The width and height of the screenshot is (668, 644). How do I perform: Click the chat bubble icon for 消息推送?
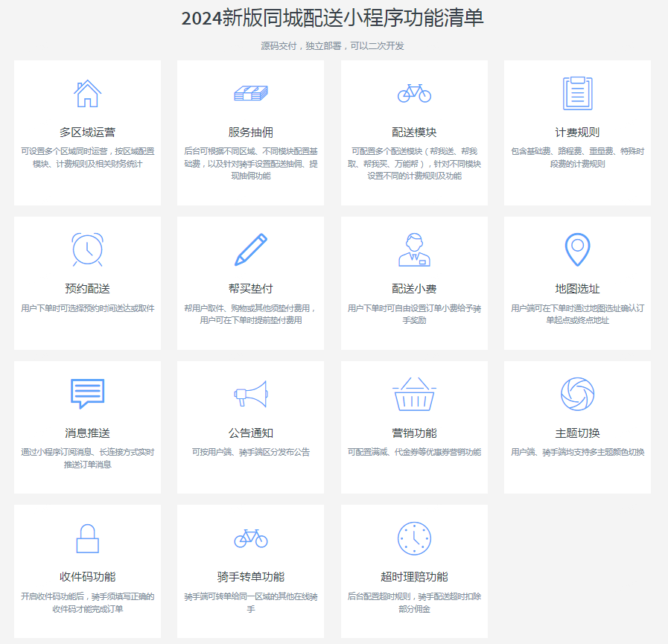click(87, 394)
